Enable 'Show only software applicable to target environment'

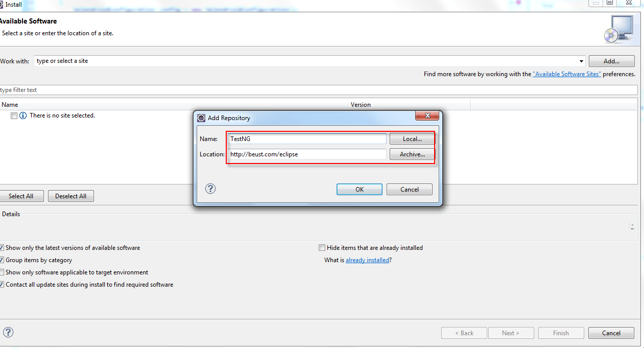(x=2, y=272)
